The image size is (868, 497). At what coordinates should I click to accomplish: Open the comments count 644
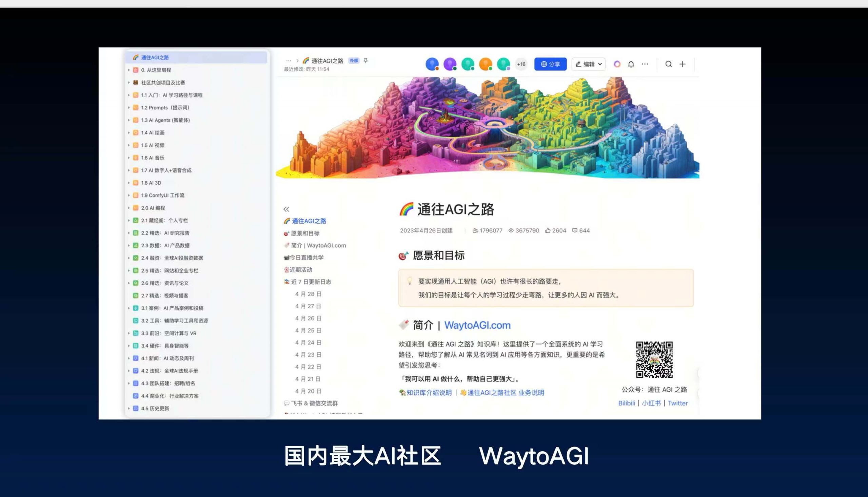click(581, 230)
